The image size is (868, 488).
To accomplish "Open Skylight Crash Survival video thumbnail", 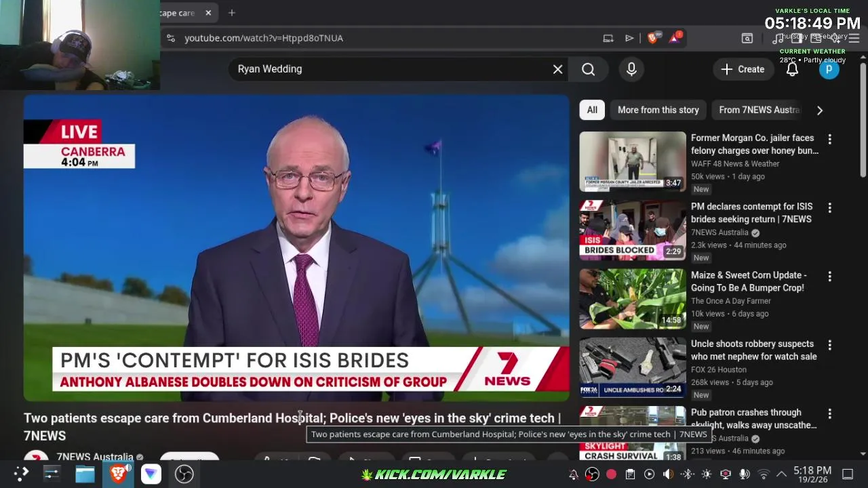I will click(x=633, y=434).
